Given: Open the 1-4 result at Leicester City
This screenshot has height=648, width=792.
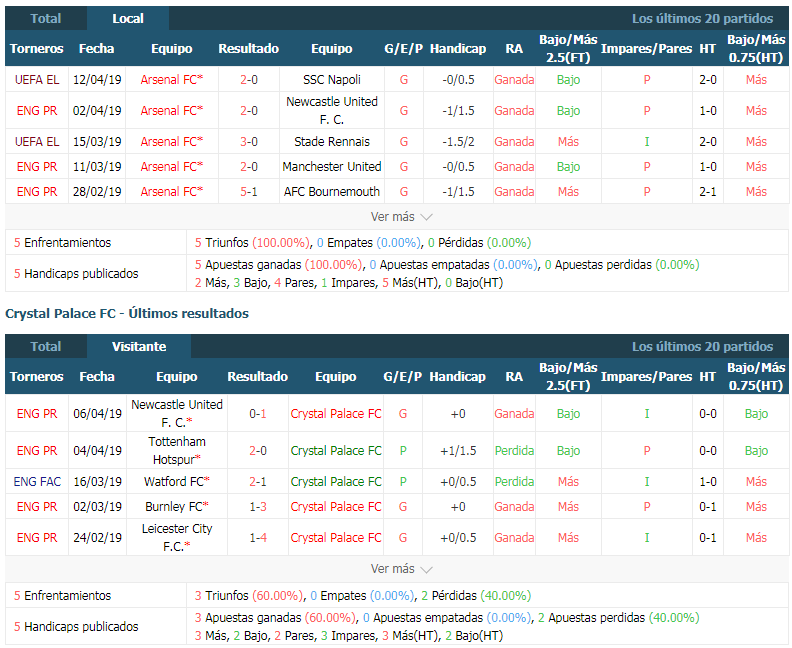Looking at the screenshot, I should coord(258,537).
